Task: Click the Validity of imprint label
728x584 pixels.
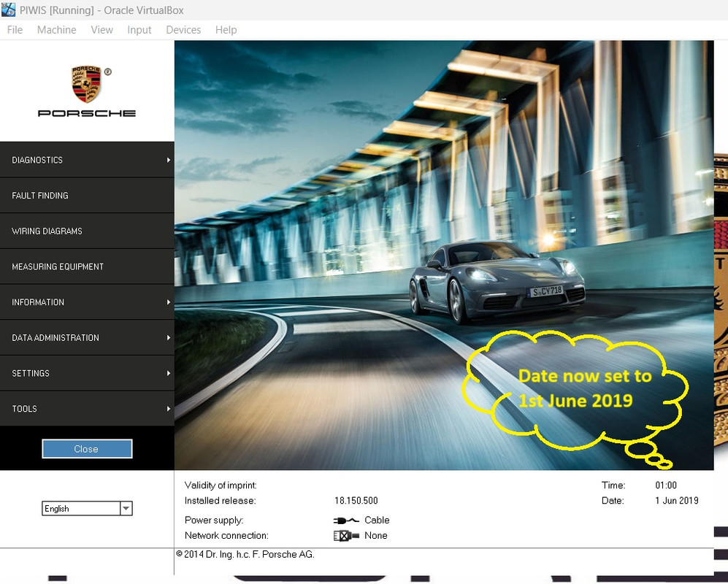Action: [221, 485]
